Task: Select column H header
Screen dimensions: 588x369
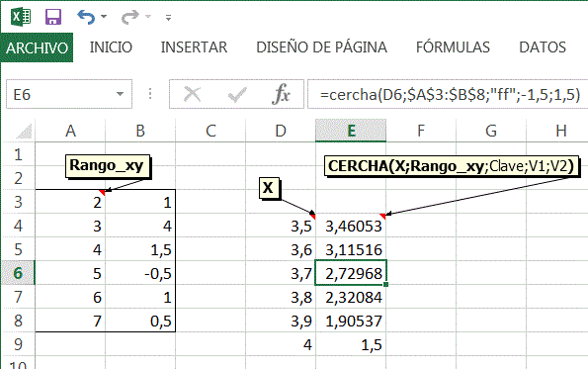Action: coord(557,131)
